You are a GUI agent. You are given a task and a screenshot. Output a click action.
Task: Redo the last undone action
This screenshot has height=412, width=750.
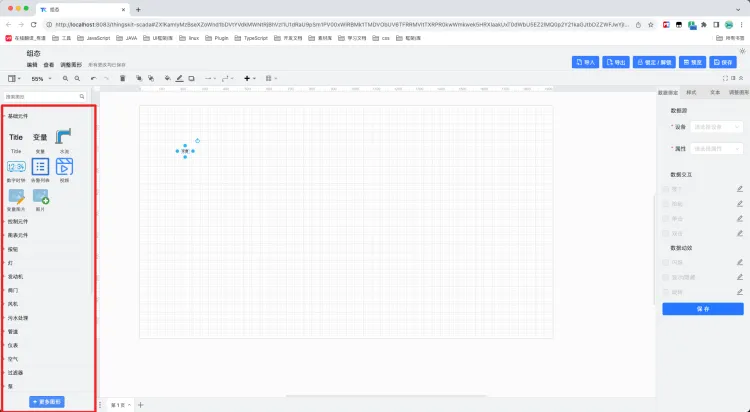pyautogui.click(x=106, y=78)
